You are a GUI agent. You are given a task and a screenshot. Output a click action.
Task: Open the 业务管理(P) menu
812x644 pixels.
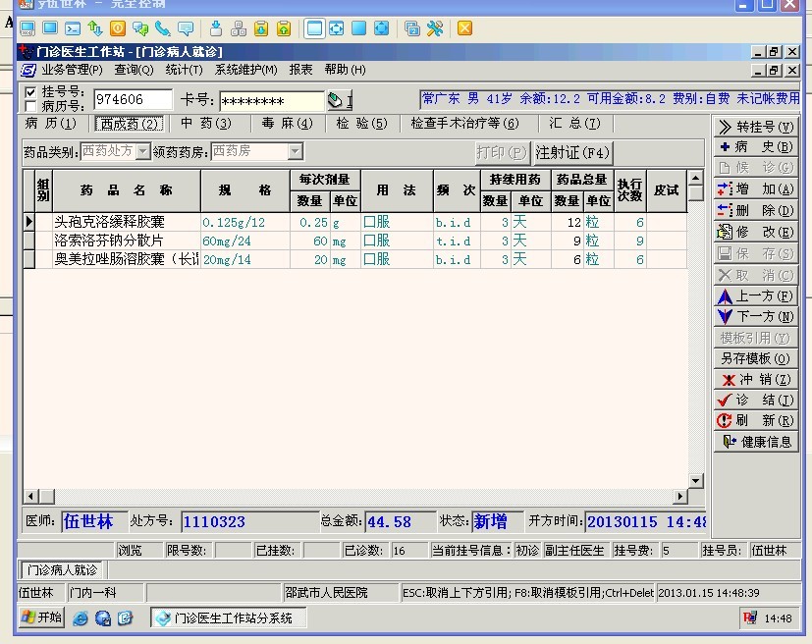pos(72,70)
